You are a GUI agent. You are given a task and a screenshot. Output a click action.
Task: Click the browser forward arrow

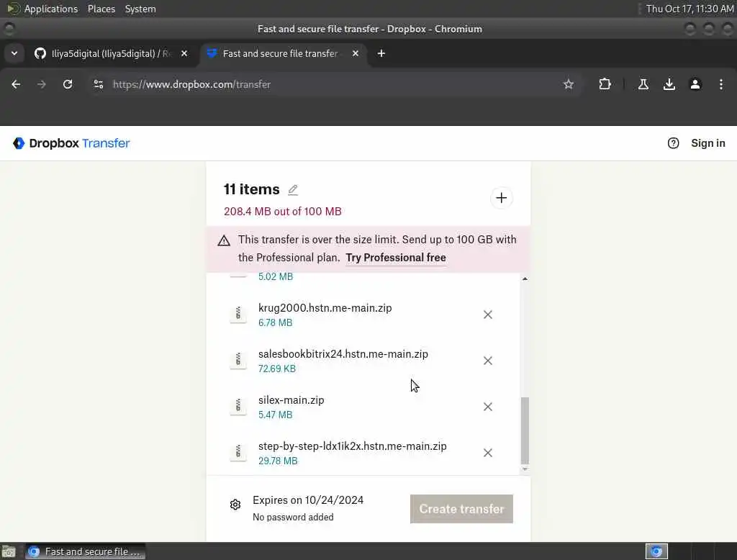pos(42,84)
